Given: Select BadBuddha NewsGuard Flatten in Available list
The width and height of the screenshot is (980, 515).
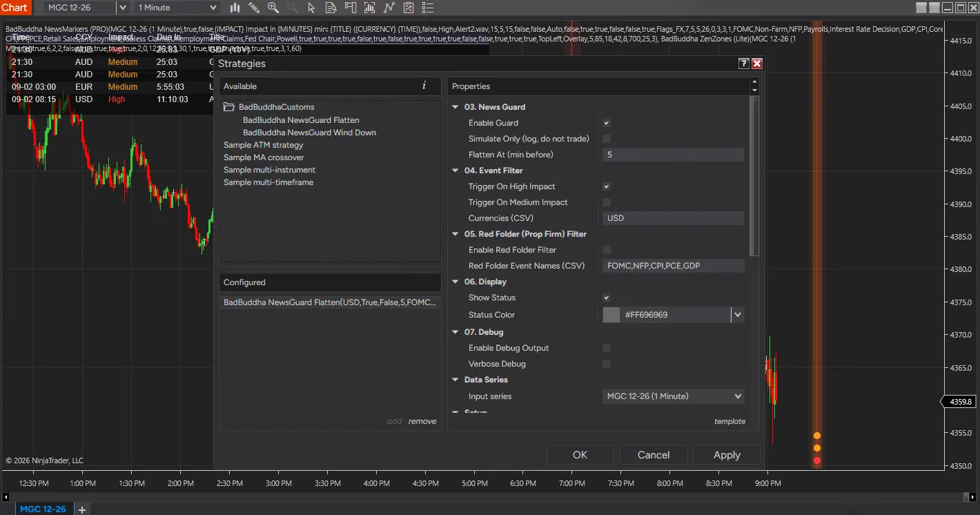Looking at the screenshot, I should click(301, 120).
